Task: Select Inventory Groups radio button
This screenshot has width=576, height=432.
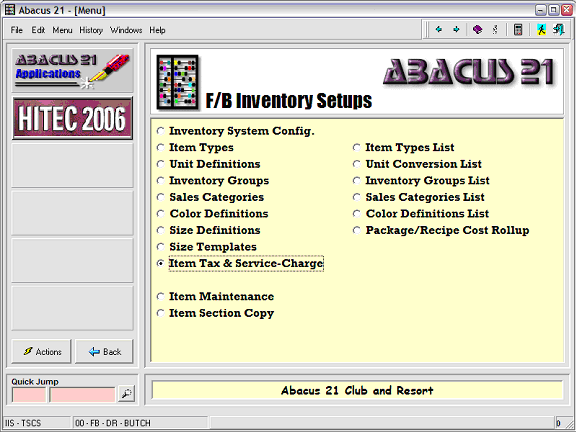Action: tap(160, 180)
